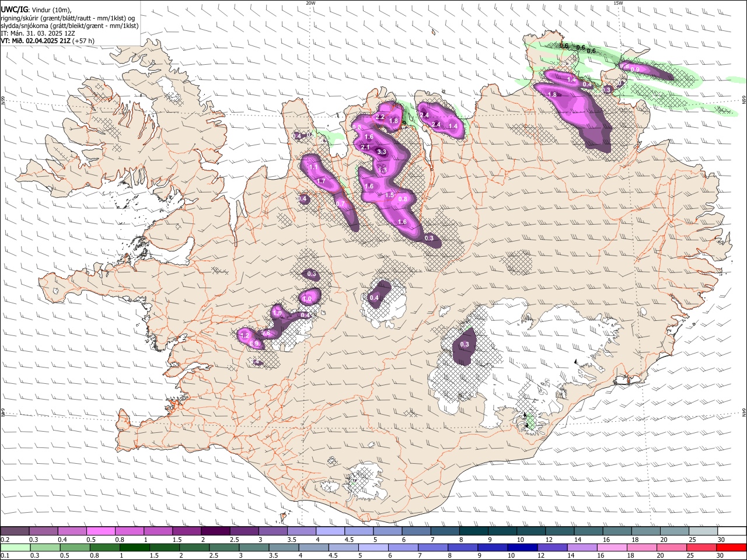Click the 'rigning/skúrir' legend description line

pos(68,18)
